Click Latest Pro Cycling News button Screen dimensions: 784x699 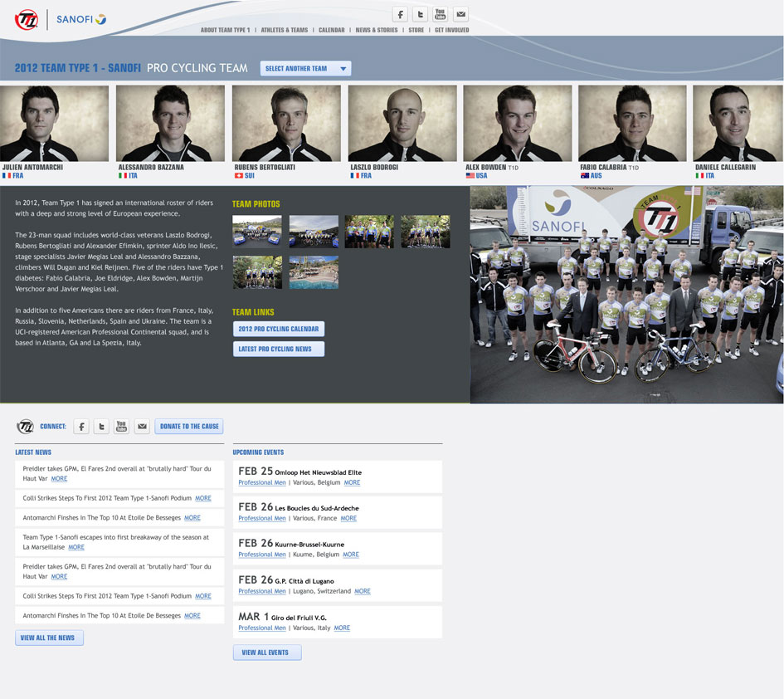279,349
